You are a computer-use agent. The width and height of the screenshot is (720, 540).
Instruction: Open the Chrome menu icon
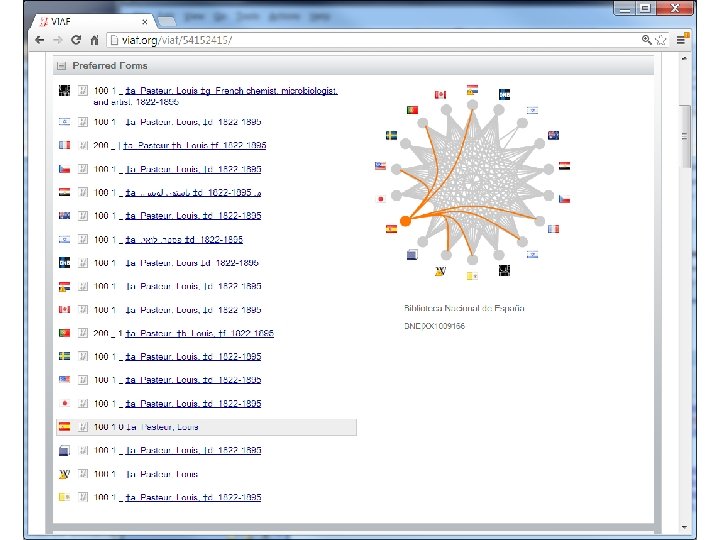tap(681, 40)
